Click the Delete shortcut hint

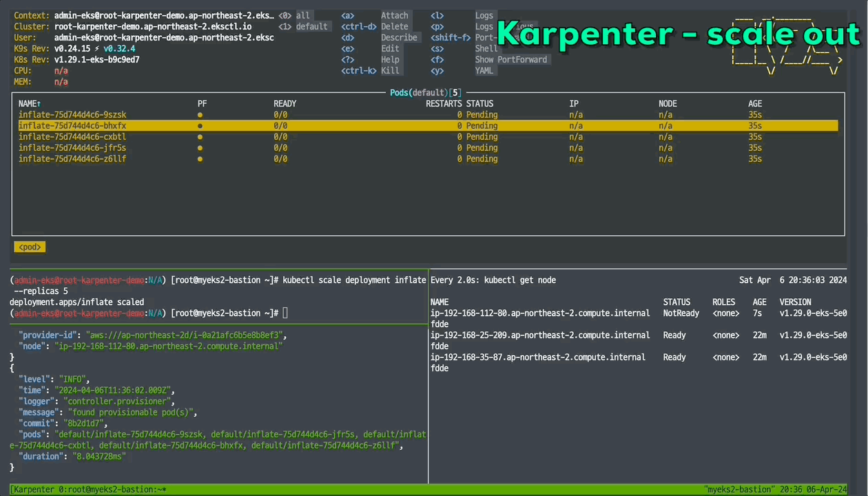[395, 26]
